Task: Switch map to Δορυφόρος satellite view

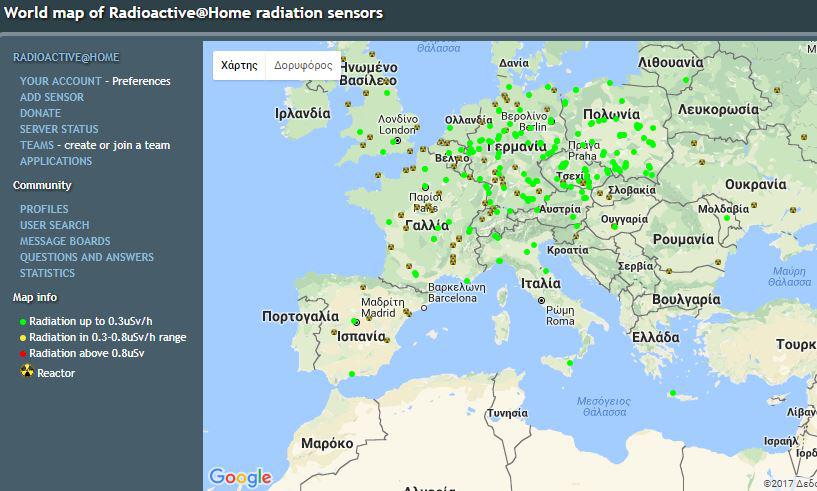Action: coord(303,66)
